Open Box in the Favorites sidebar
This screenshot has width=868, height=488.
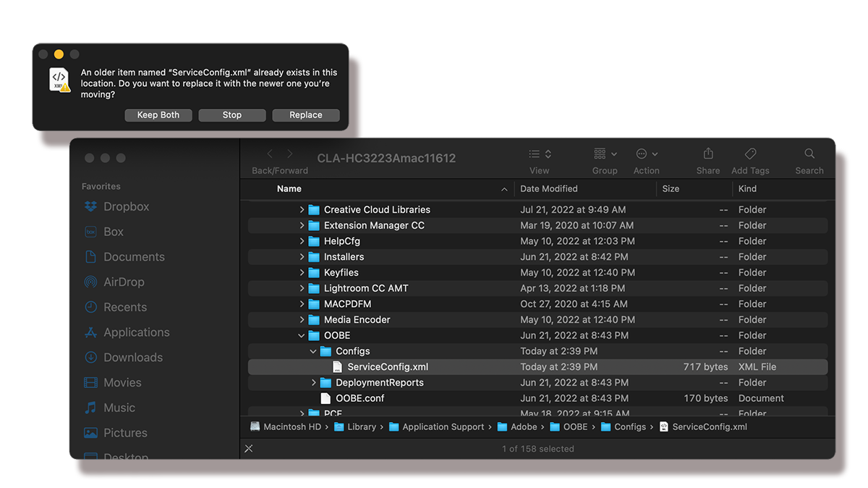(x=104, y=232)
